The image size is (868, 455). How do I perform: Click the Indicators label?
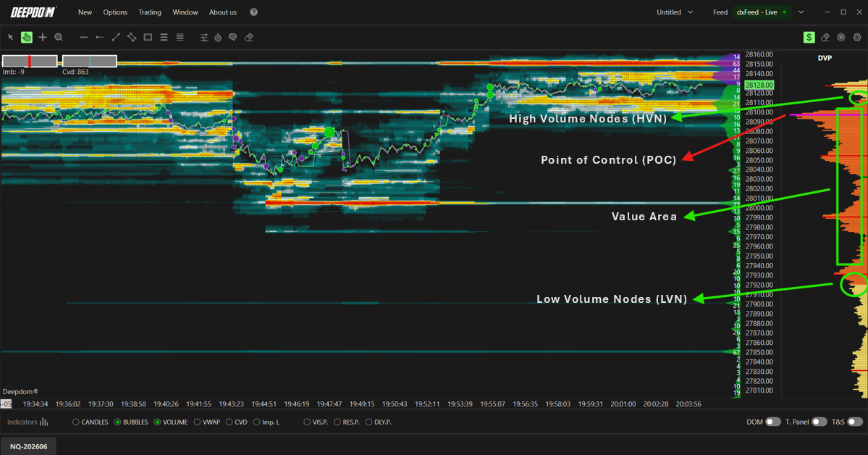(22, 422)
